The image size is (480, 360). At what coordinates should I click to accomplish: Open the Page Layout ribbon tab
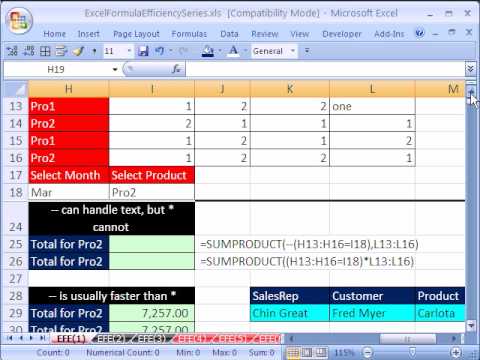click(x=136, y=34)
